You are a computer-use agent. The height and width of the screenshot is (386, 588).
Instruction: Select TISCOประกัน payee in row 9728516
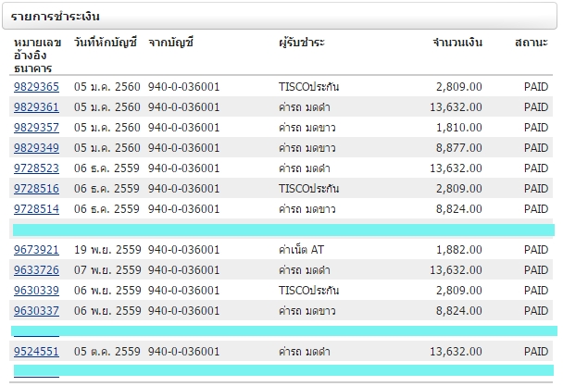[308, 189]
